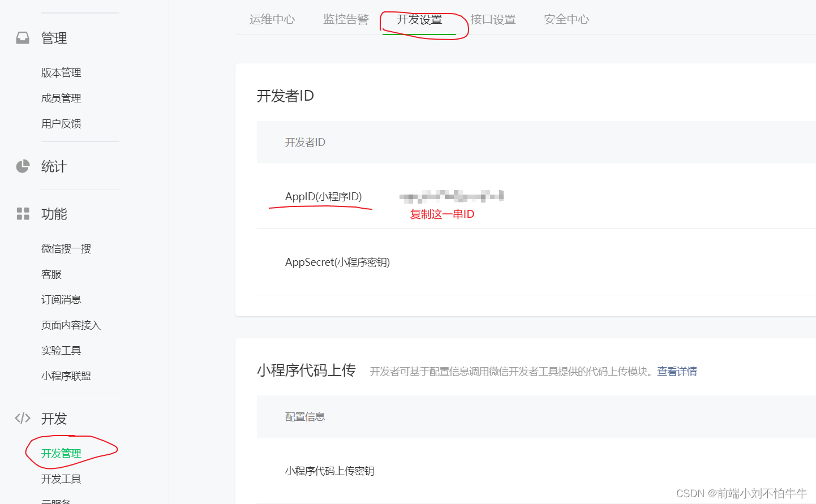The height and width of the screenshot is (504, 816).
Task: Open 用户反馈 in the sidebar
Action: point(61,123)
